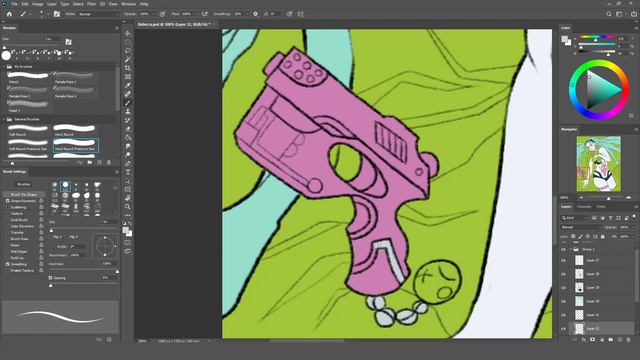Choose Hard Round brush preset
The height and width of the screenshot is (360, 640).
(74, 130)
